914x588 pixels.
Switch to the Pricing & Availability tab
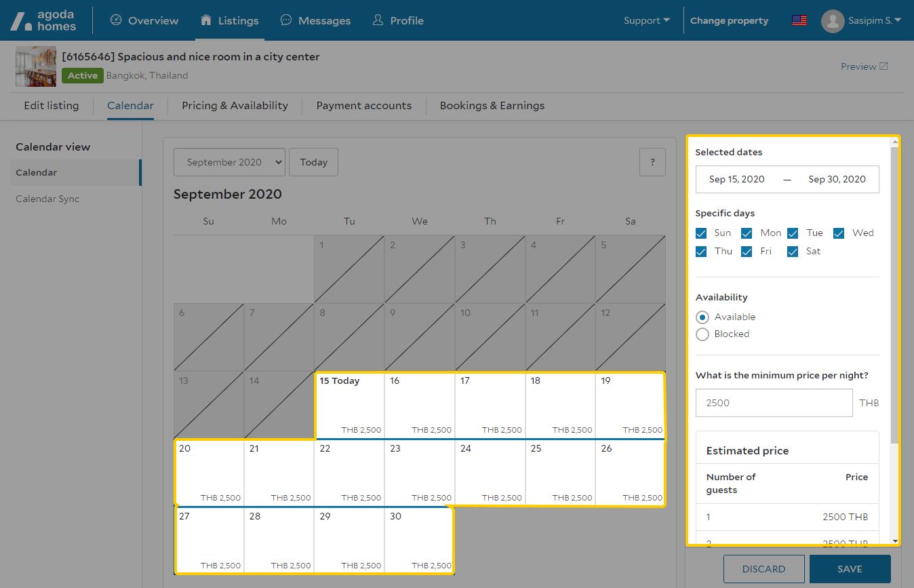[235, 106]
